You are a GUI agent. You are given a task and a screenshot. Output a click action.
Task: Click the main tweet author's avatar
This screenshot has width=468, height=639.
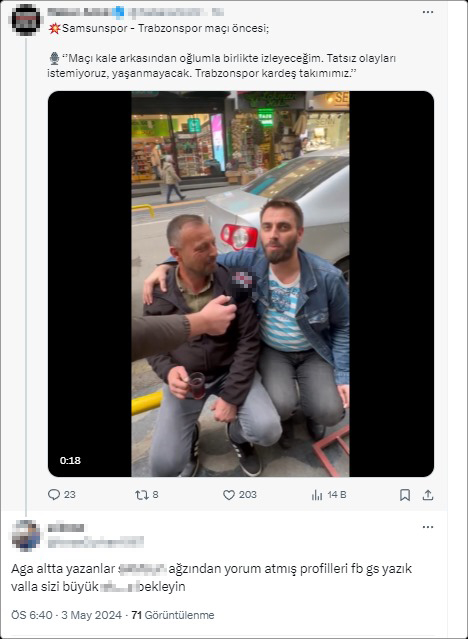pyautogui.click(x=26, y=20)
